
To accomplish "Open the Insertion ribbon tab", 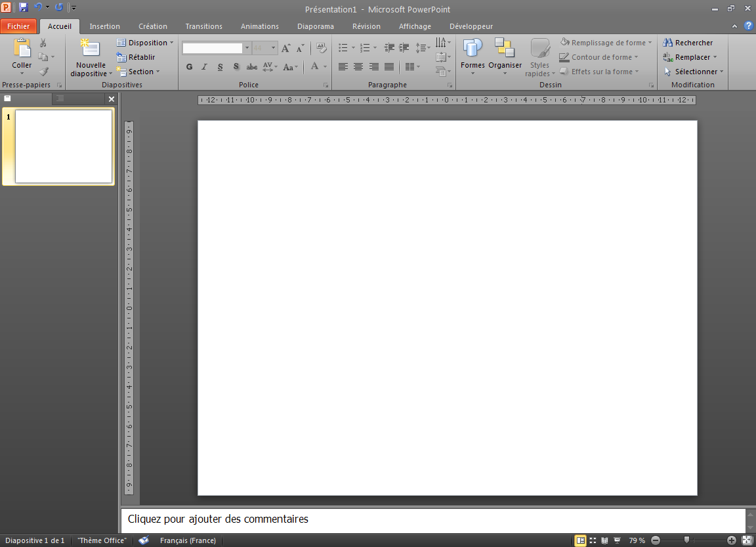I will click(105, 26).
